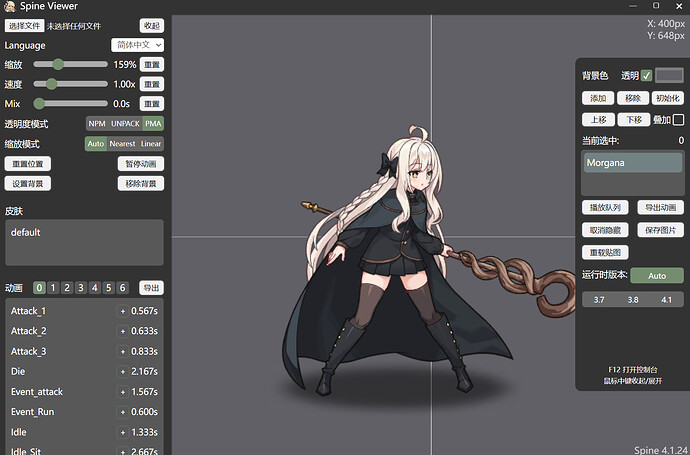
Task: Click the Mix slider
Action: [70, 103]
